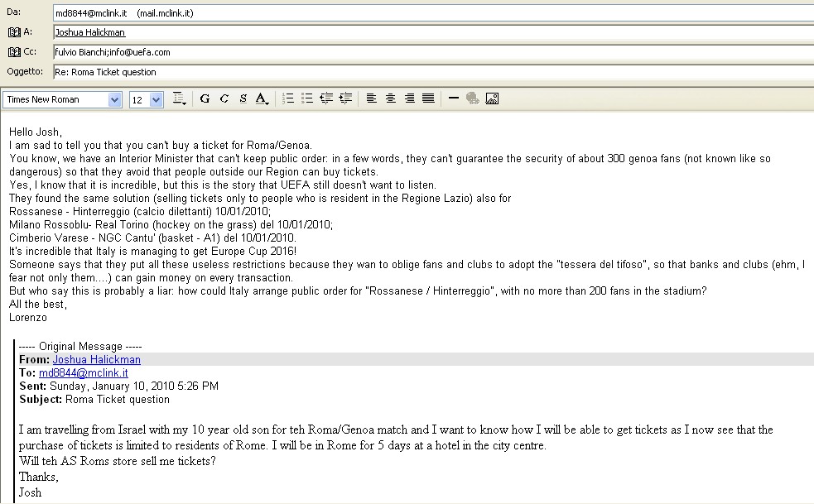Click the 'All the best,' line
Screen dimensions: 814x504
point(38,305)
